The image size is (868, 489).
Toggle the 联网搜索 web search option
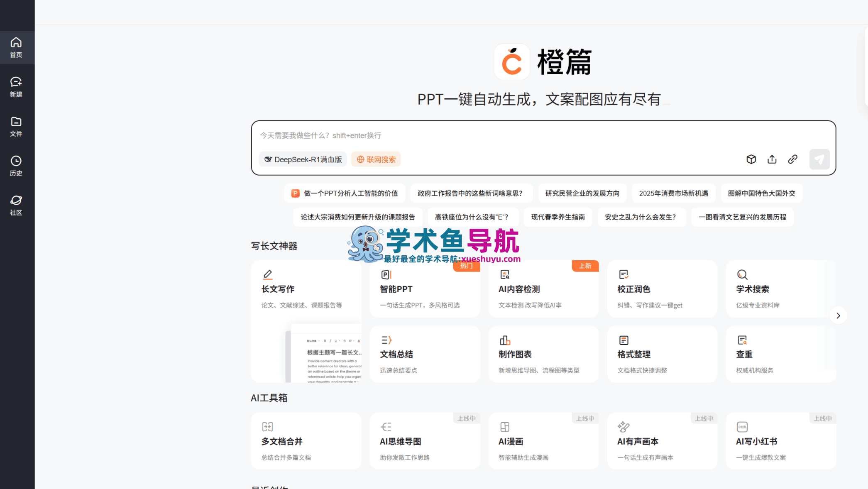click(376, 159)
